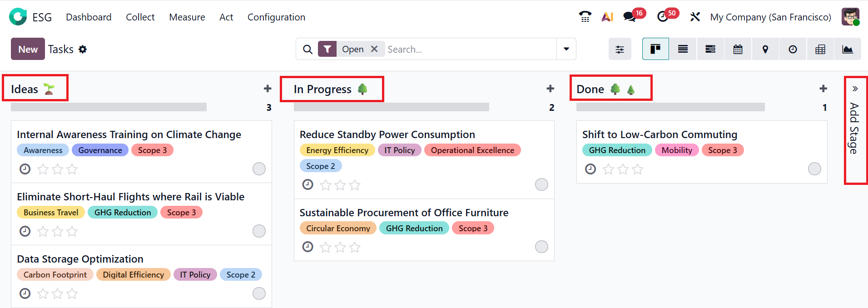
Task: Open the Configuration menu
Action: coord(276,17)
